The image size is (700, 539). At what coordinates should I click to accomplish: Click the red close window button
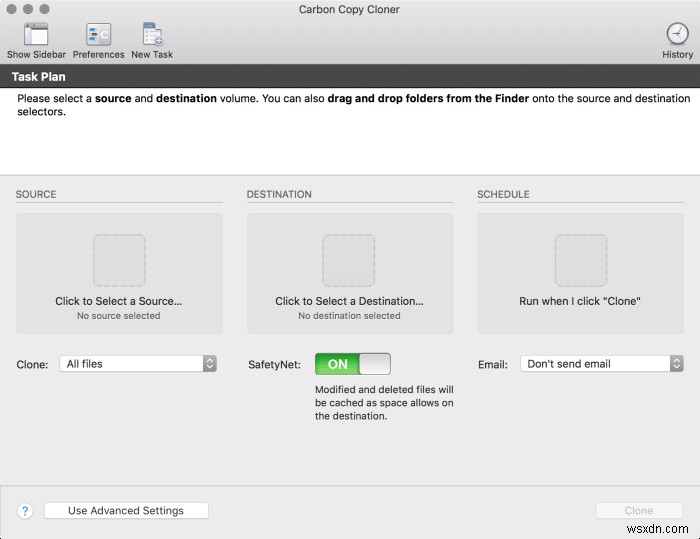[12, 9]
